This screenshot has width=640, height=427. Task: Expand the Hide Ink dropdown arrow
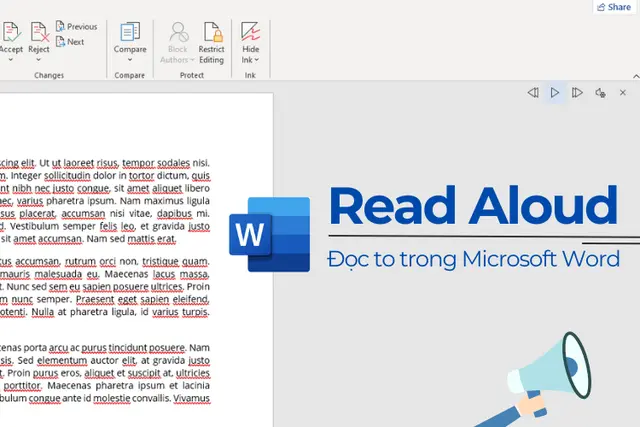click(x=257, y=60)
